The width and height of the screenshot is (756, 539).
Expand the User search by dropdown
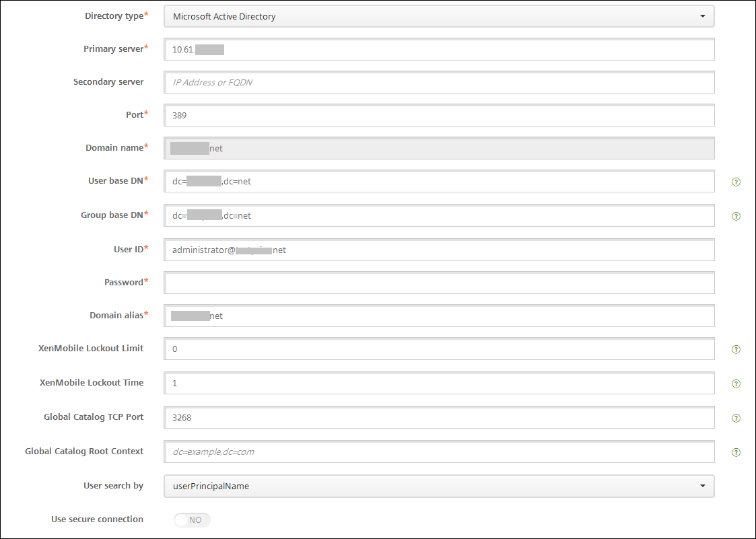(x=439, y=486)
